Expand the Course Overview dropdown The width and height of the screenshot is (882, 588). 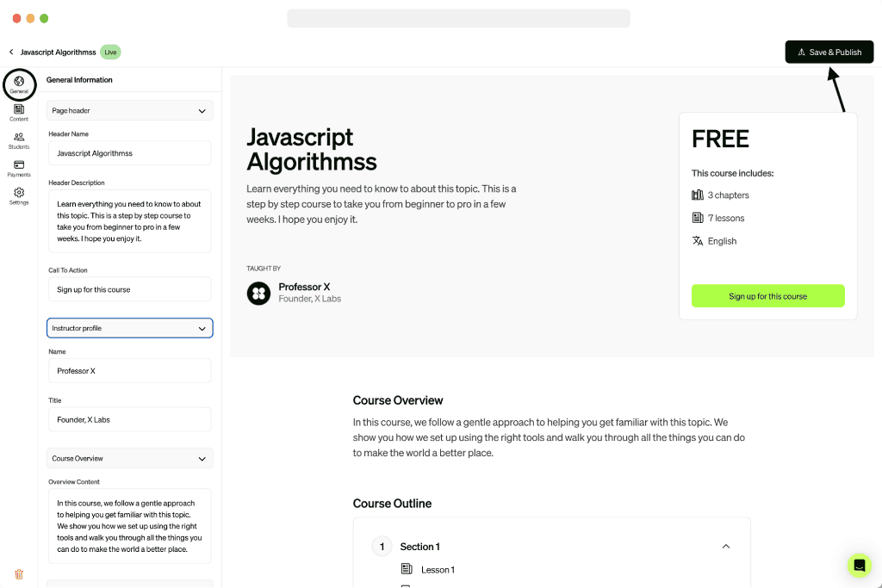point(129,459)
